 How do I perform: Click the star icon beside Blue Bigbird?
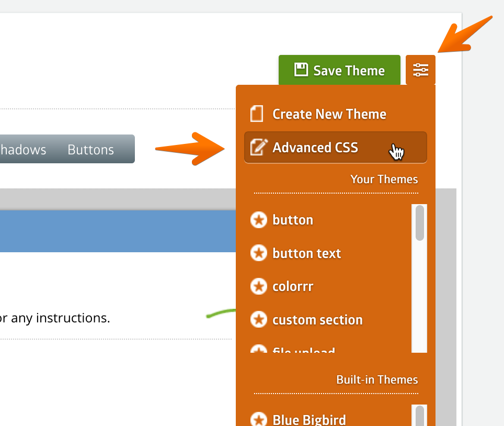coord(258,419)
